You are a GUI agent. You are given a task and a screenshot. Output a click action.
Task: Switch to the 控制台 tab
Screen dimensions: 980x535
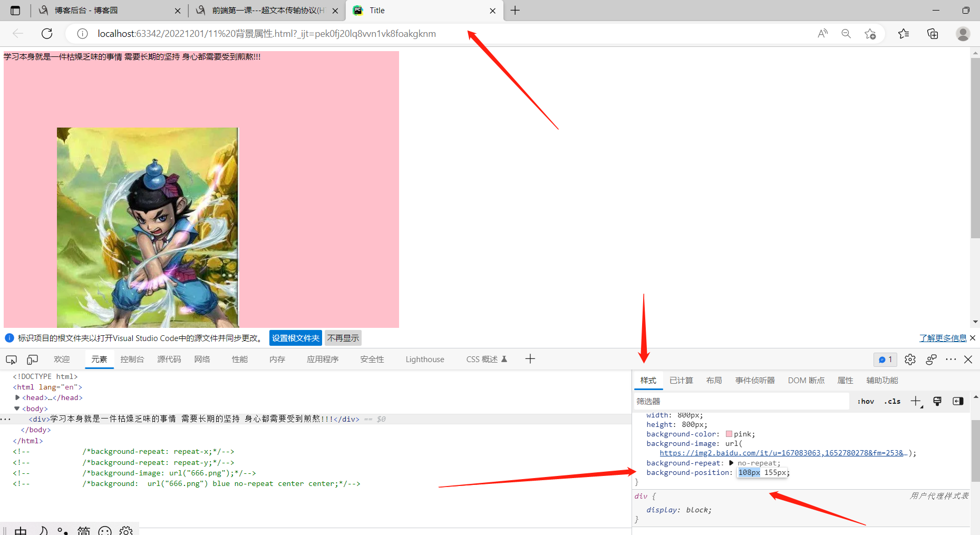[132, 359]
